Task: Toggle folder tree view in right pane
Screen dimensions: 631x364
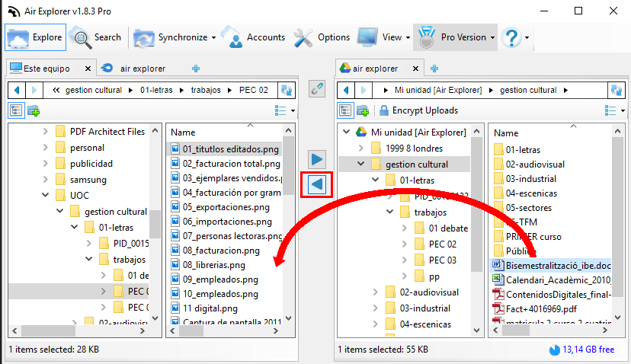Action: click(x=346, y=110)
